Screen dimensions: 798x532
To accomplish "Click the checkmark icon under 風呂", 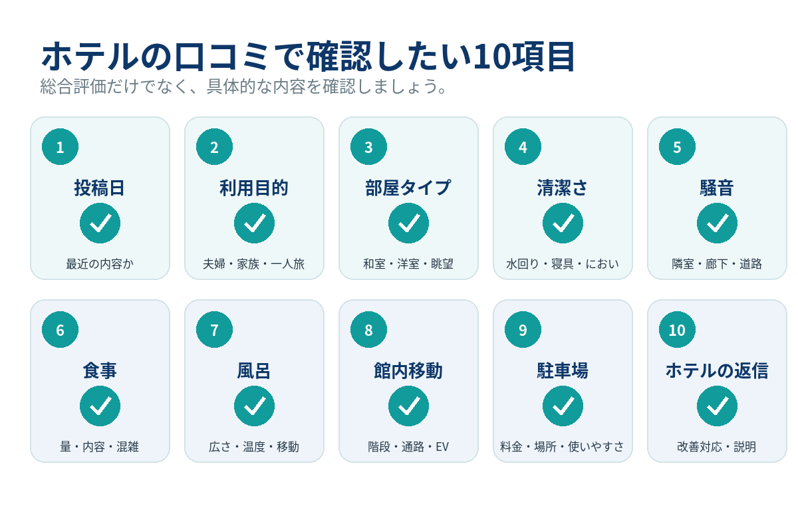I will pos(254,406).
